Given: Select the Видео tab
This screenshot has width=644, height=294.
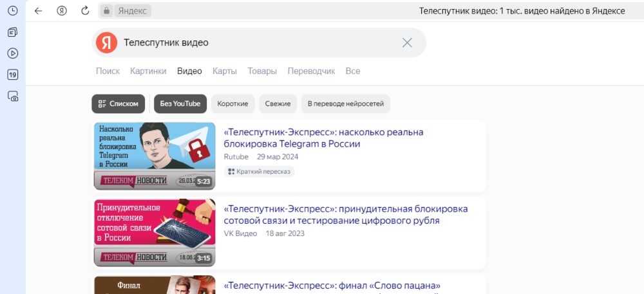Looking at the screenshot, I should click(189, 71).
